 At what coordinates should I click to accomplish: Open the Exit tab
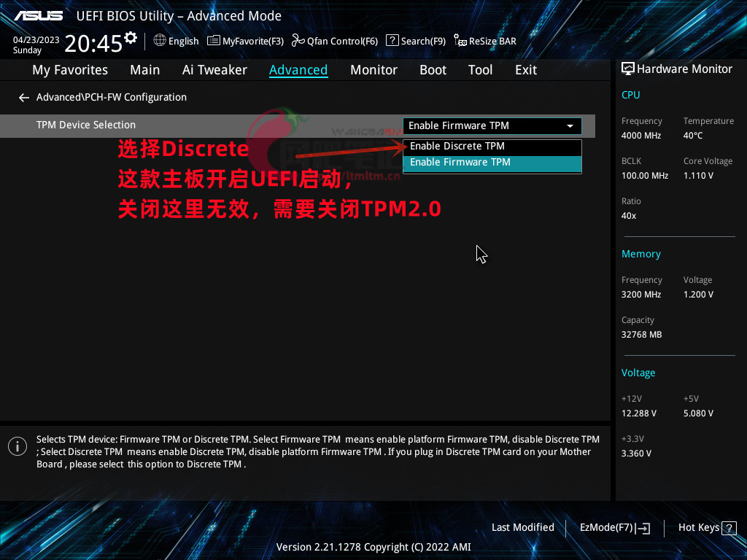coord(526,70)
